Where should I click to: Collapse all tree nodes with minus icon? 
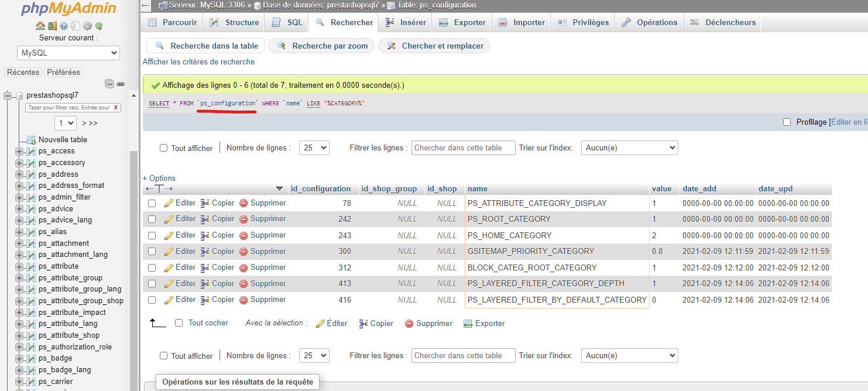[109, 84]
